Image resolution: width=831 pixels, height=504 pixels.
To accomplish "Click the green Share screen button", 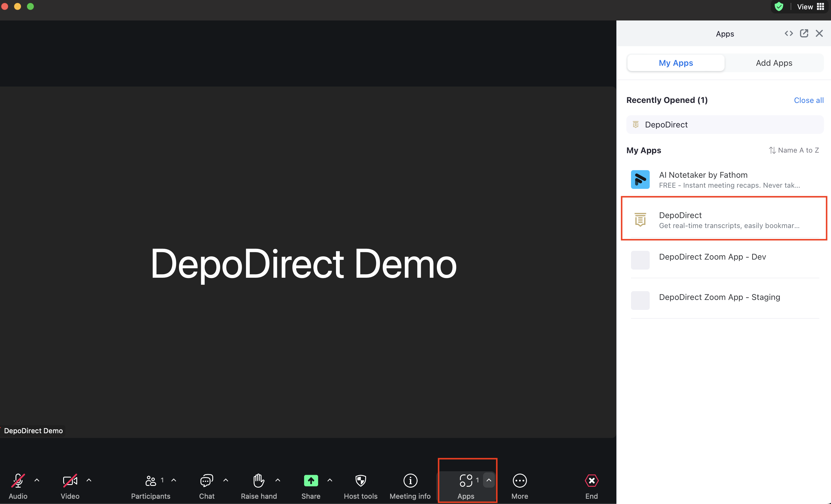I will (x=311, y=480).
